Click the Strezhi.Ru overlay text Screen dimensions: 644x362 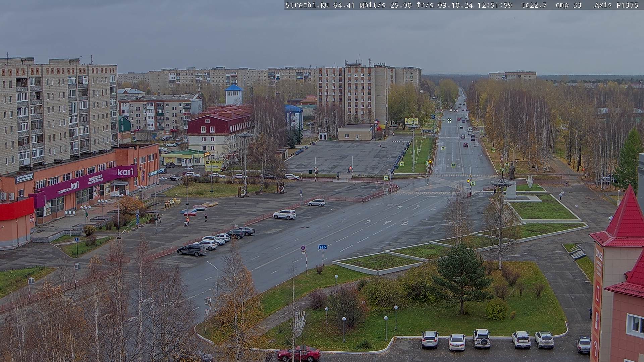(x=307, y=5)
